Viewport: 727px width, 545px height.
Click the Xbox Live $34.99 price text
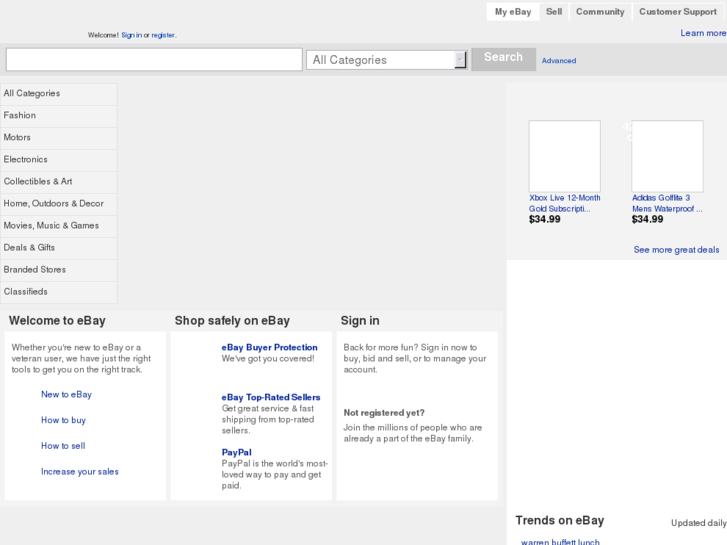pos(545,219)
